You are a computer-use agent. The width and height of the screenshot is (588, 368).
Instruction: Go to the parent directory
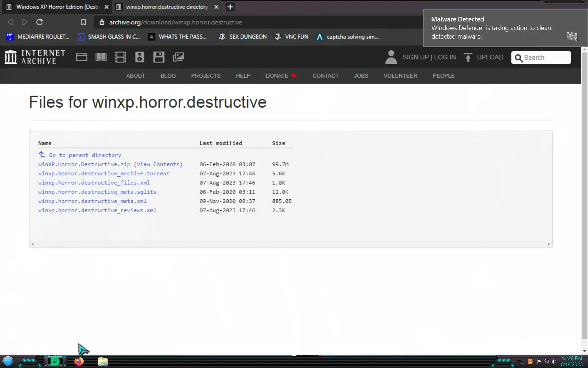(x=85, y=155)
